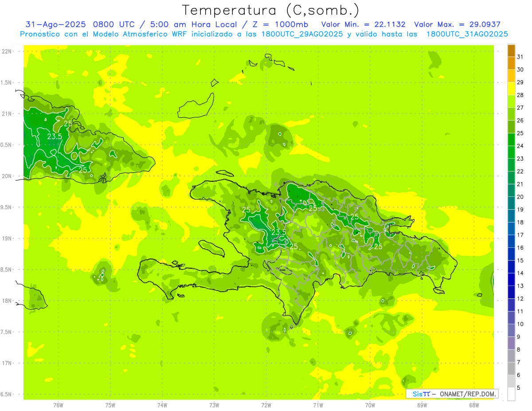Click the '25' label on the colorbar
532x411 pixels.
(x=520, y=133)
